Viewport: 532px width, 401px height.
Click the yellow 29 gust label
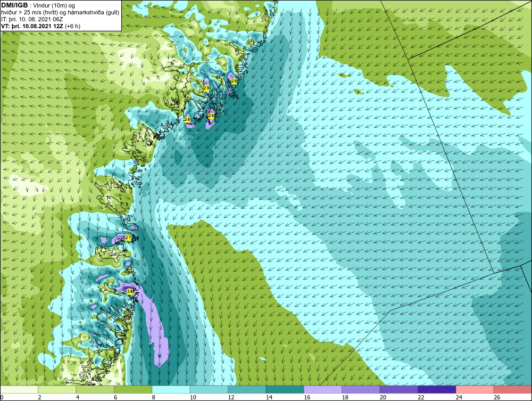(206, 88)
